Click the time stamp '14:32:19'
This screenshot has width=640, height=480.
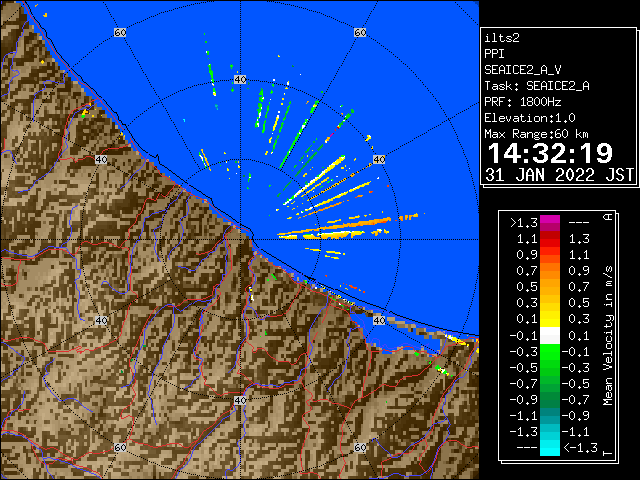550,153
